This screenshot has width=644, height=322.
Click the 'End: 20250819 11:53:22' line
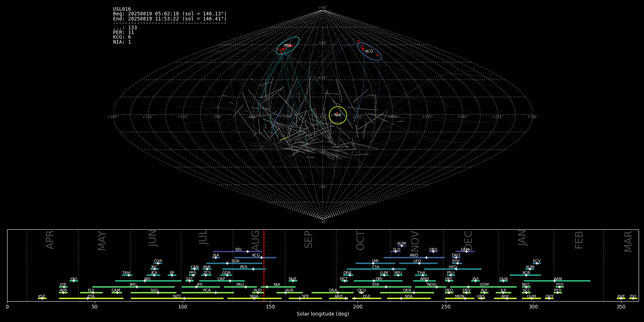click(x=170, y=19)
